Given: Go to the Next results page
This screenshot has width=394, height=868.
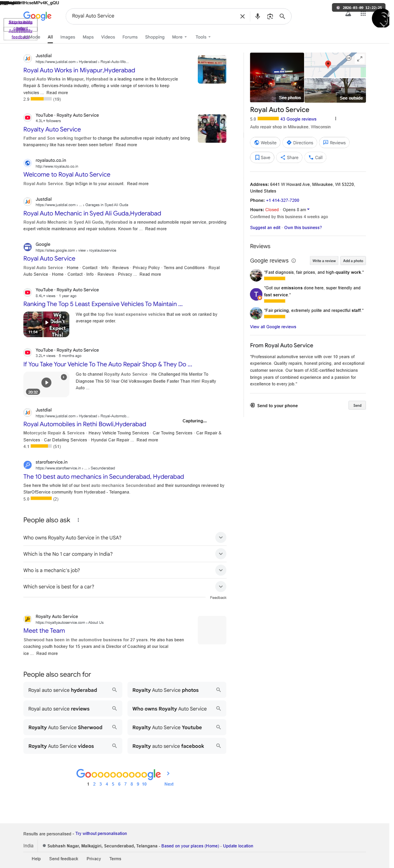Looking at the screenshot, I should tap(169, 784).
